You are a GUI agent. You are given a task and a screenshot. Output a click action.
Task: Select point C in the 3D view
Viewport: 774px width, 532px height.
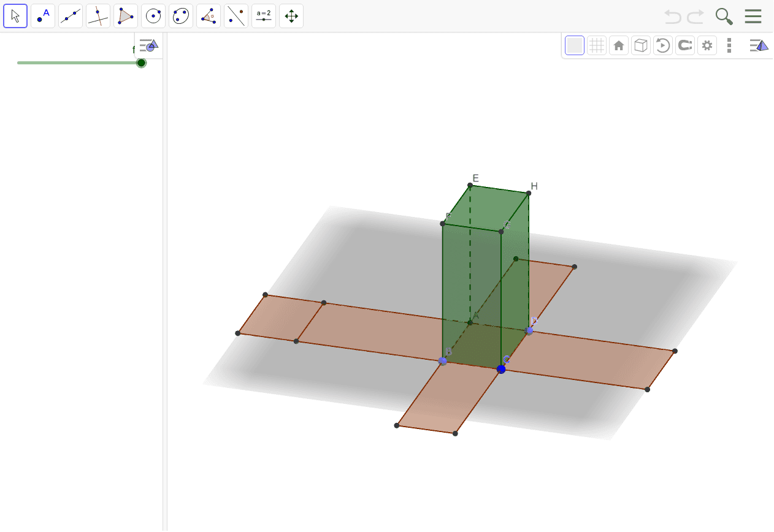pyautogui.click(x=501, y=369)
